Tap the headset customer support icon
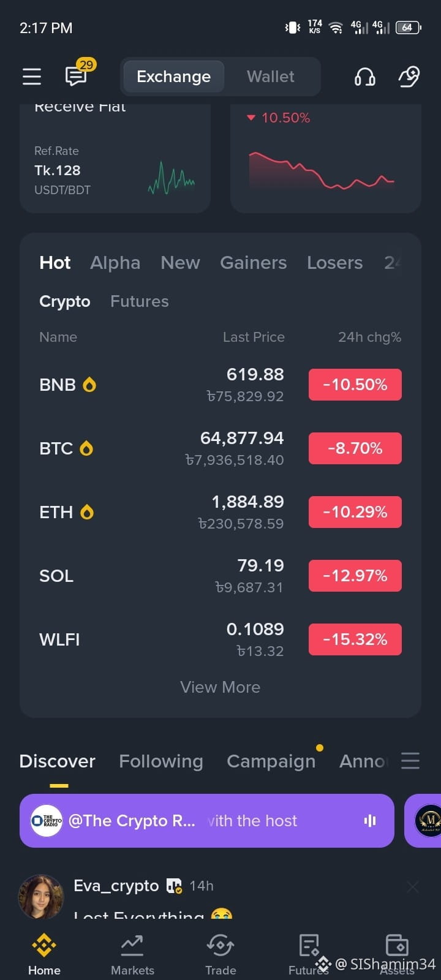The image size is (441, 980). [x=364, y=77]
